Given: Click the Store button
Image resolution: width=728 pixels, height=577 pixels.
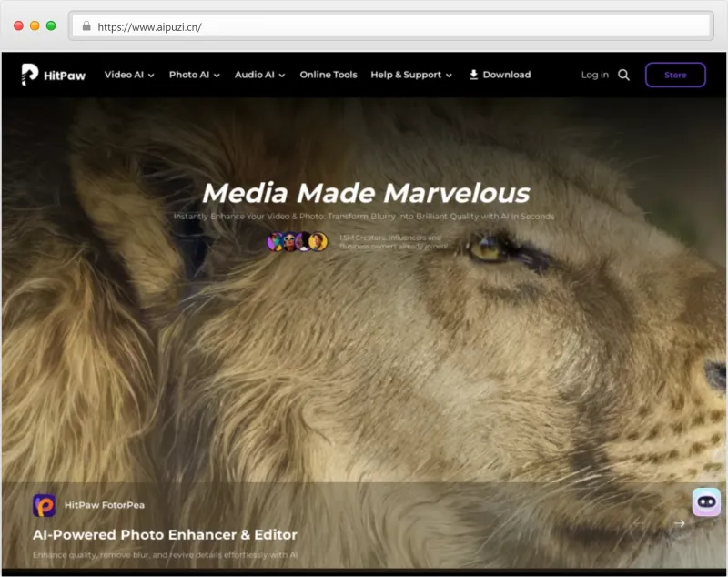Looking at the screenshot, I should (x=675, y=75).
